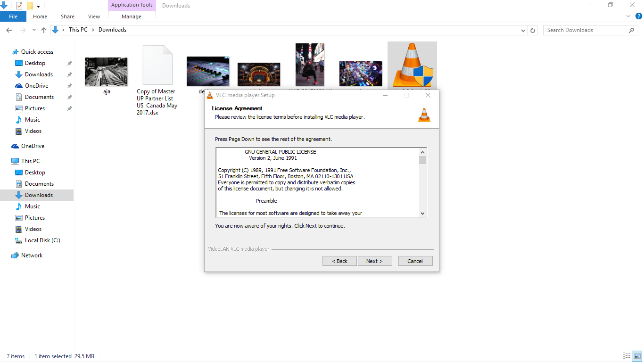The image size is (644, 362).
Task: Open Pictures under Quick access
Action: point(35,108)
